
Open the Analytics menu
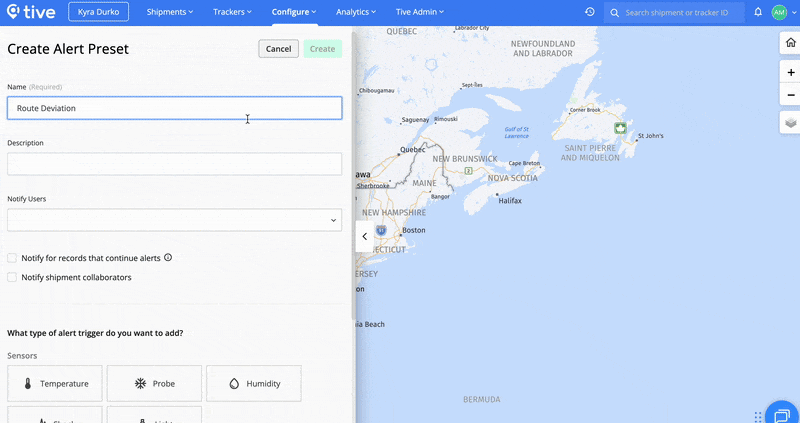[x=356, y=12]
